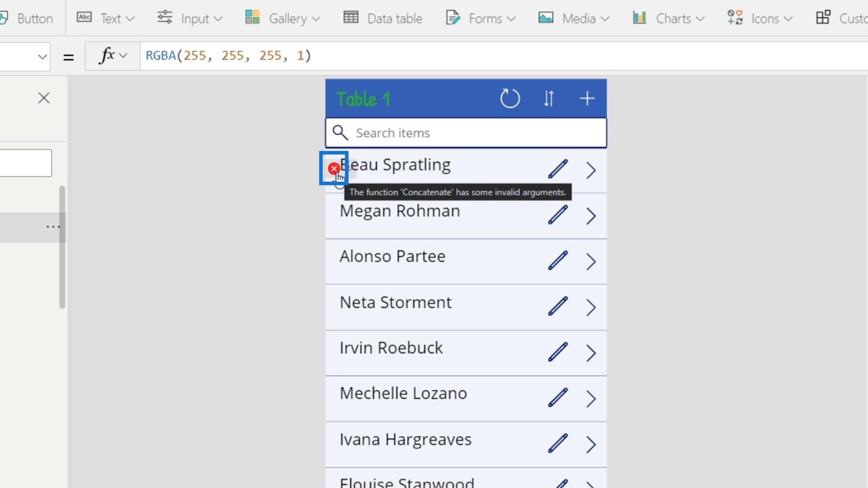Select the Table 1 title label
The image size is (868, 488).
[x=364, y=99]
